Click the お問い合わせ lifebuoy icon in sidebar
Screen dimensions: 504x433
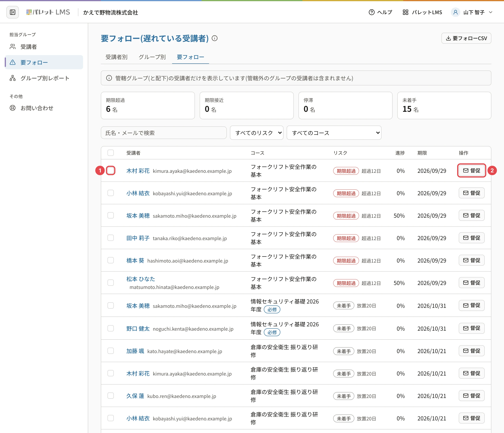pos(13,108)
